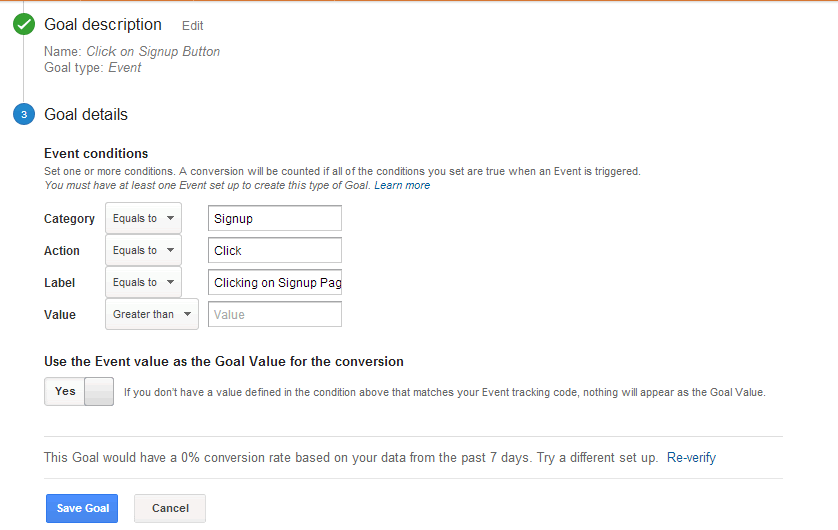This screenshot has height=530, width=838.
Task: Click the Category field containing Signup
Action: coord(275,218)
